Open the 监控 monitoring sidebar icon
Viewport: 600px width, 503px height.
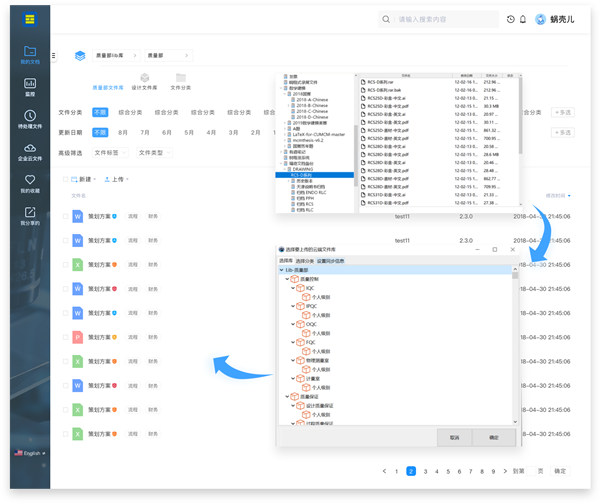30,88
